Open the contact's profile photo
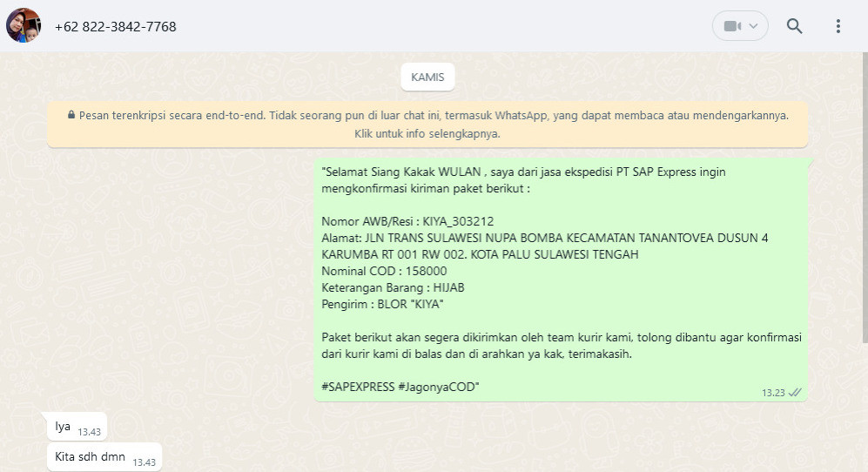The width and height of the screenshot is (868, 472). [24, 25]
